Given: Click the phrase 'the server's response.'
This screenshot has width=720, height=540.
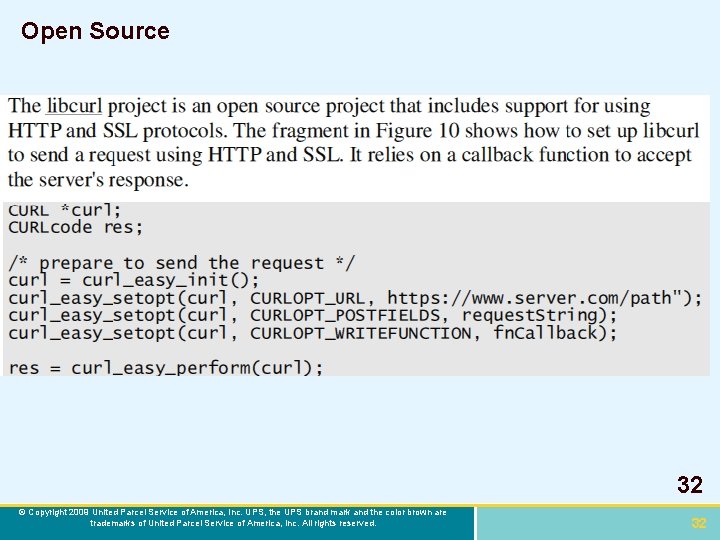Looking at the screenshot, I should click(98, 180).
